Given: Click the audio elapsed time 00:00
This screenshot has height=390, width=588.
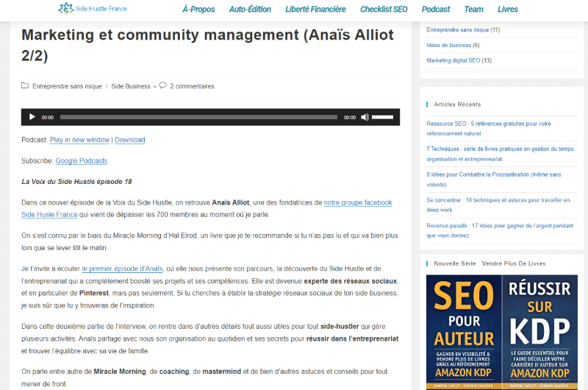Looking at the screenshot, I should click(x=48, y=118).
